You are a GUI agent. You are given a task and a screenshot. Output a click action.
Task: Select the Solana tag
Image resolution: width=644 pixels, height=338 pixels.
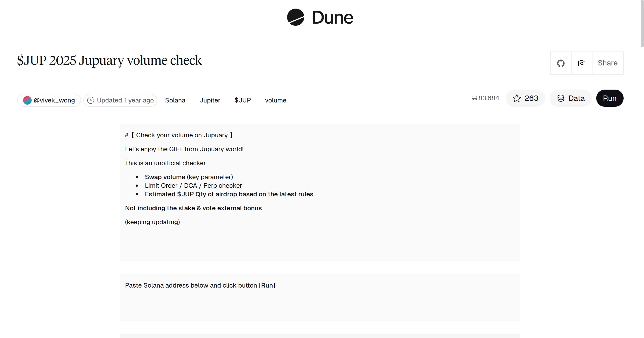click(x=175, y=100)
